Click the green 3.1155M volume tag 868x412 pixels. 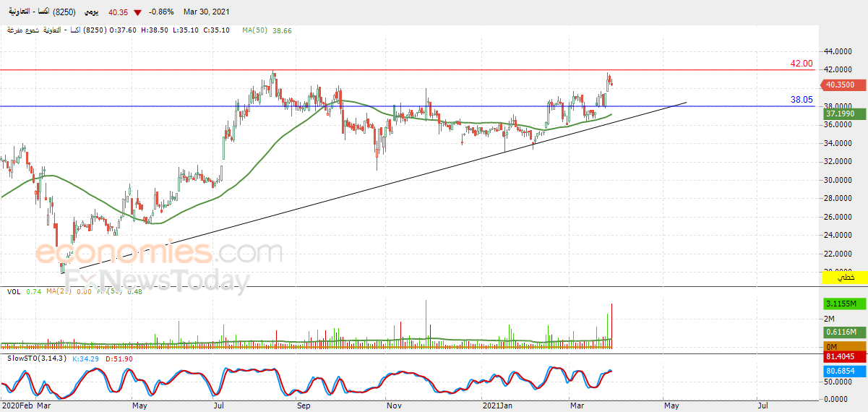click(x=844, y=305)
